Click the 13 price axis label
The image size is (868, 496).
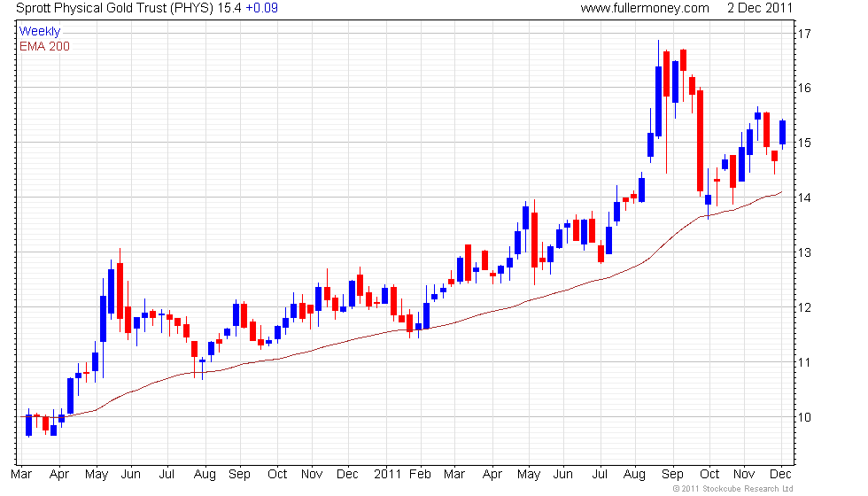tap(804, 252)
